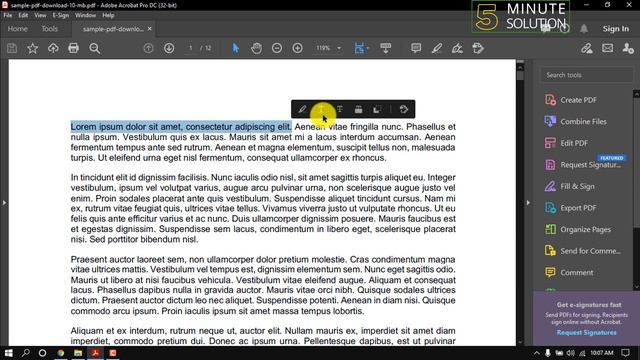
Task: Switch to the Tools tab
Action: [49, 29]
